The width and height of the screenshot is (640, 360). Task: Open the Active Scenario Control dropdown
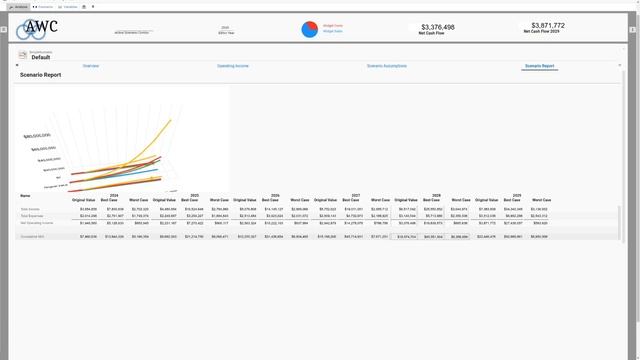click(132, 32)
